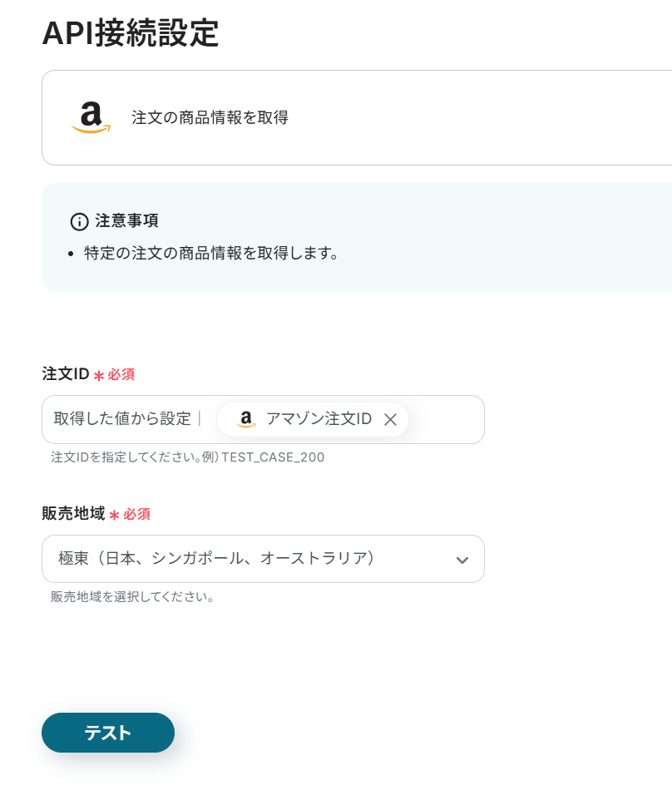Click the 販売地域 field label

(x=73, y=514)
